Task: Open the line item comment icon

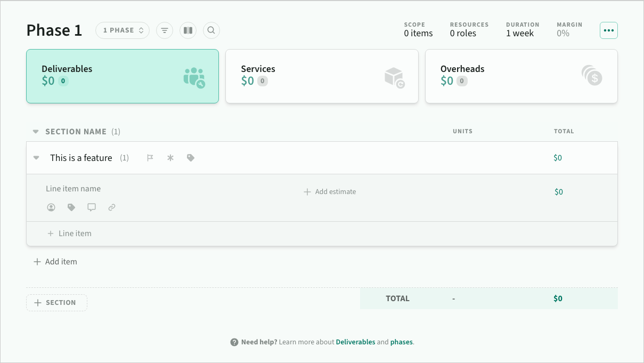Action: click(92, 207)
